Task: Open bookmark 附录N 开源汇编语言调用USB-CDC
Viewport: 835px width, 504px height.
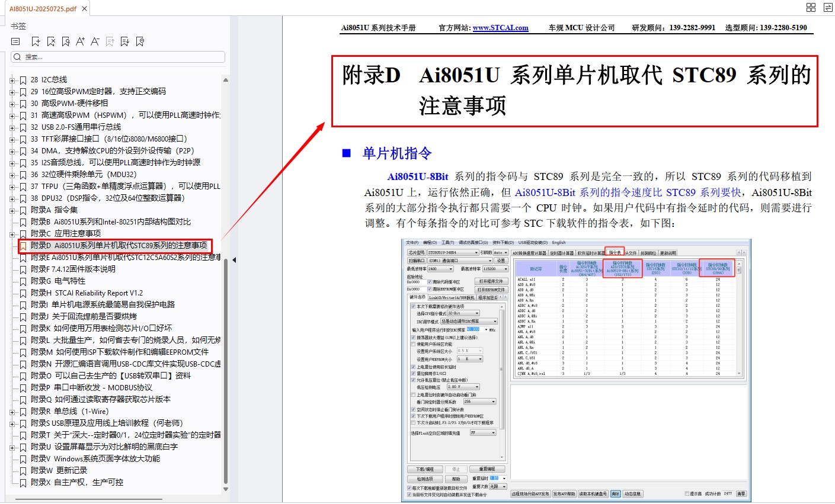Action: point(126,364)
